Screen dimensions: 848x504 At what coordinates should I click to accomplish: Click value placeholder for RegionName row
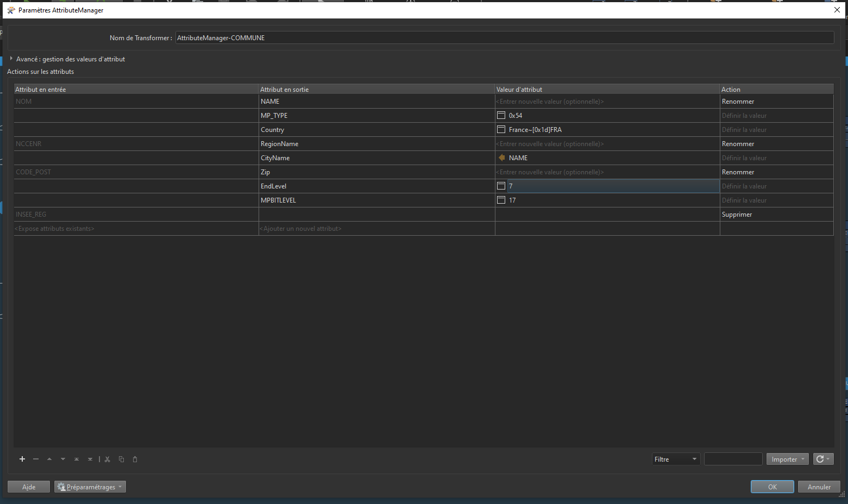[x=607, y=144]
